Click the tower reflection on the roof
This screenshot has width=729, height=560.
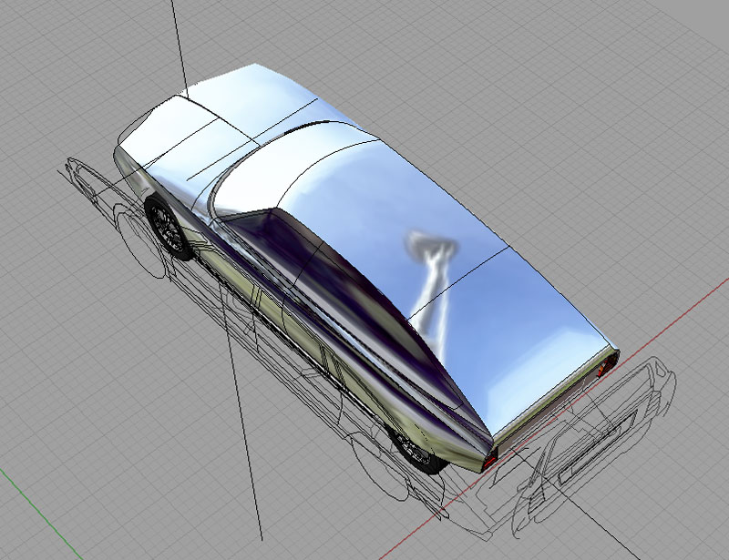430,283
